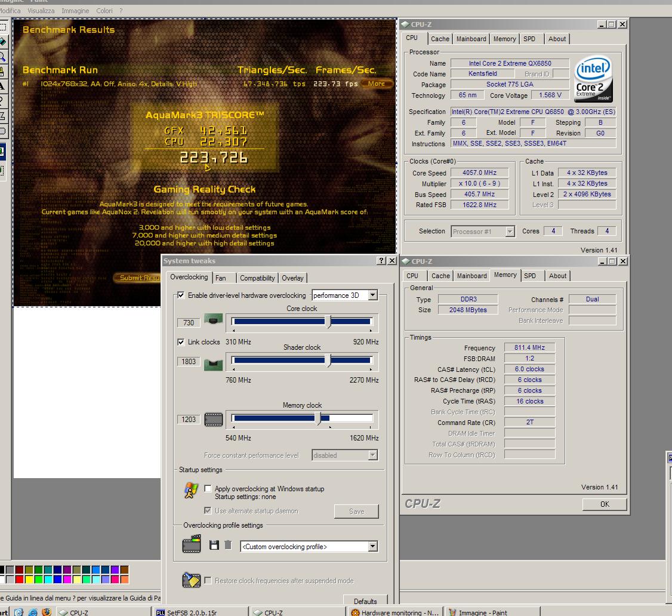Open the Immagine menu in Paint
This screenshot has width=672, height=616.
(x=75, y=11)
